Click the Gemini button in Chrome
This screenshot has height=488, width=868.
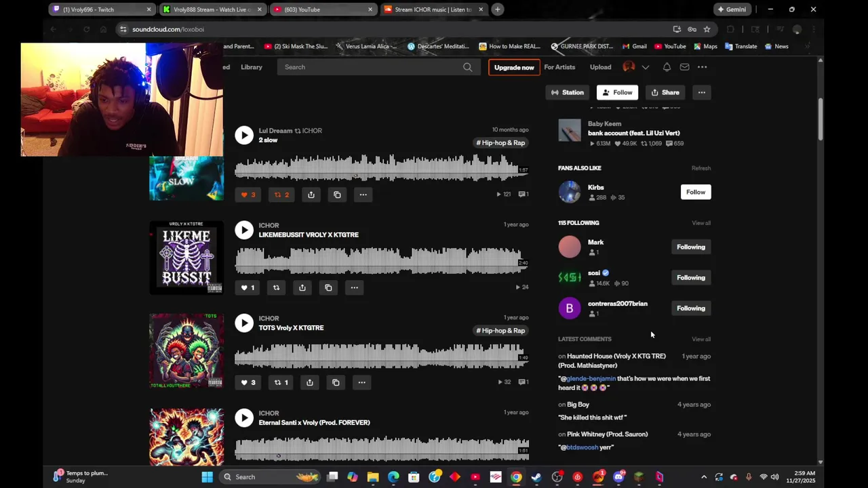coord(732,9)
